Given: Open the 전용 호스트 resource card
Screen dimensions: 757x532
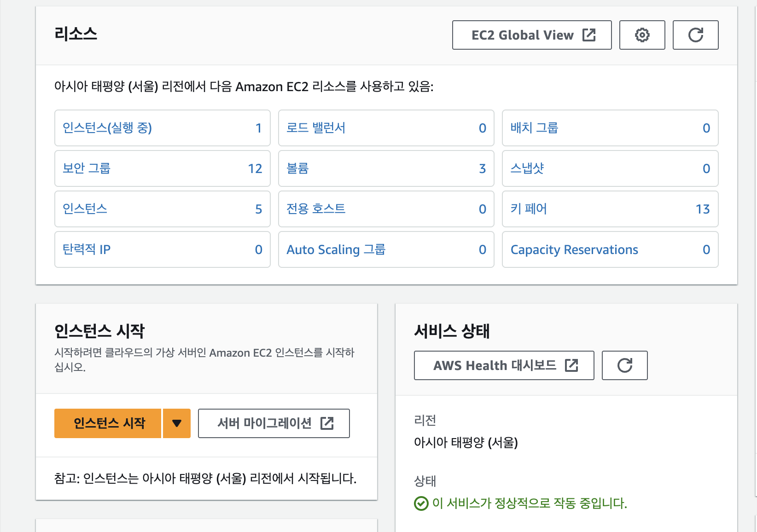Looking at the screenshot, I should pyautogui.click(x=386, y=209).
